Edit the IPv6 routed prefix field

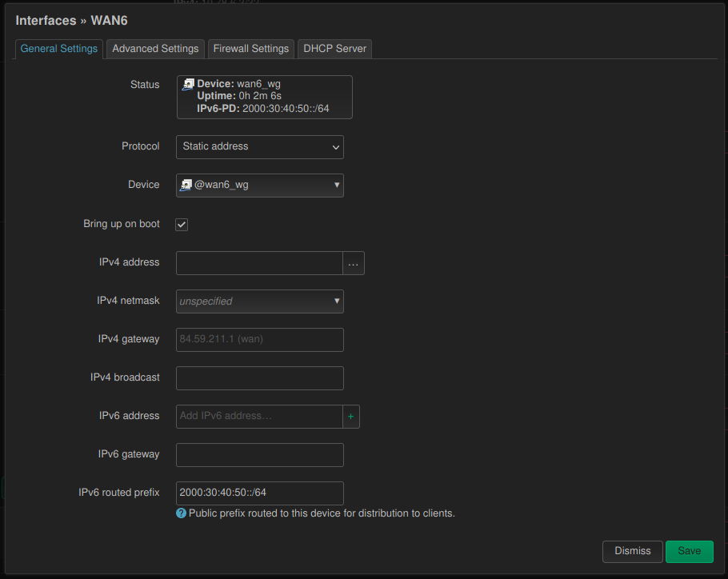259,493
